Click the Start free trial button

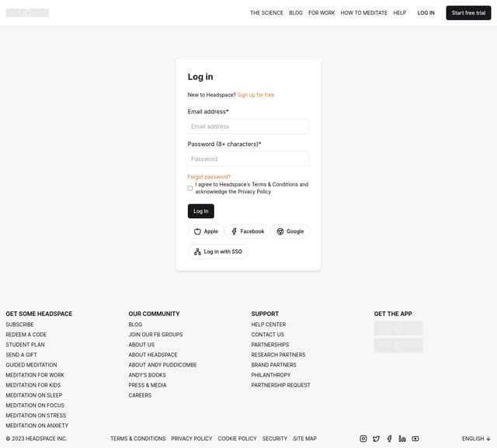pyautogui.click(x=468, y=13)
